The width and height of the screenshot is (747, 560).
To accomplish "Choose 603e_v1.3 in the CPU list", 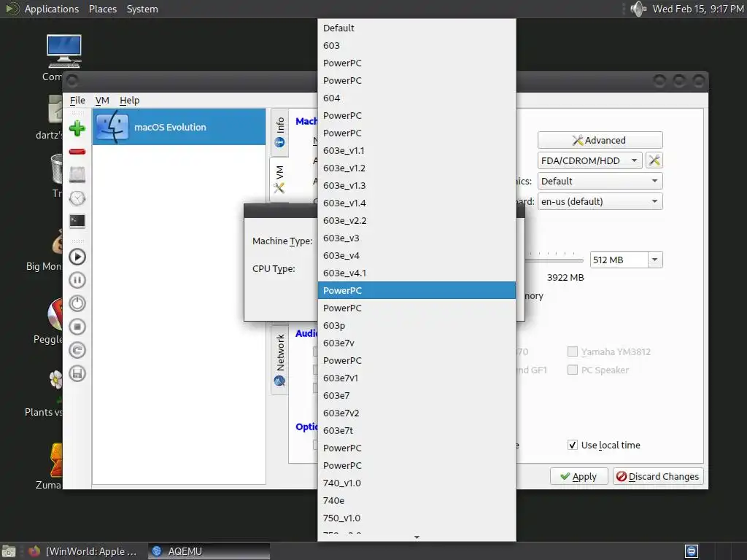I will click(417, 186).
